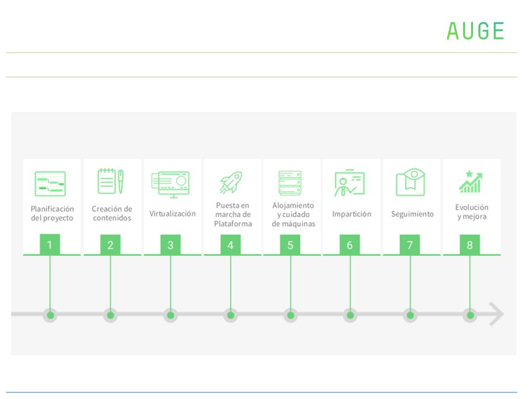Click the timeline dot below step 2
The height and width of the screenshot is (399, 532).
point(110,315)
